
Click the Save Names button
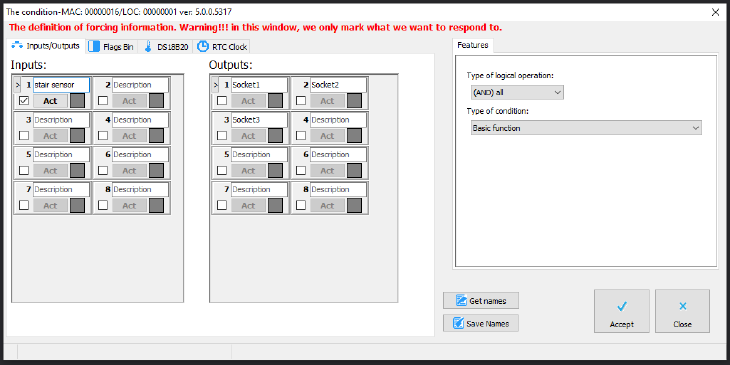point(481,323)
